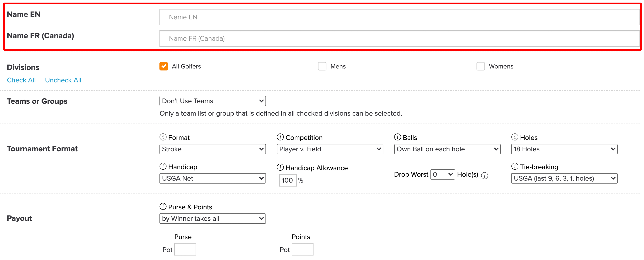Image resolution: width=644 pixels, height=260 pixels.
Task: Open the Drop Worst holes count dropdown
Action: [x=442, y=174]
